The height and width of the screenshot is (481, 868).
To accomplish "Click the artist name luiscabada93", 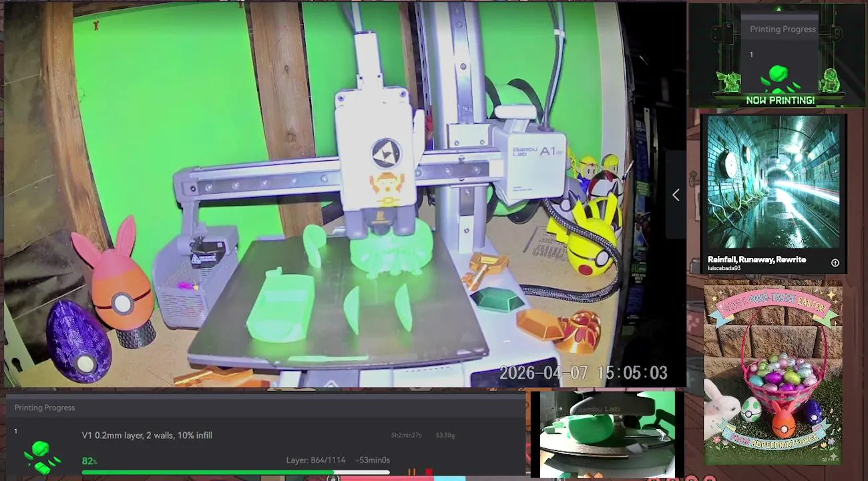I will pos(724,269).
